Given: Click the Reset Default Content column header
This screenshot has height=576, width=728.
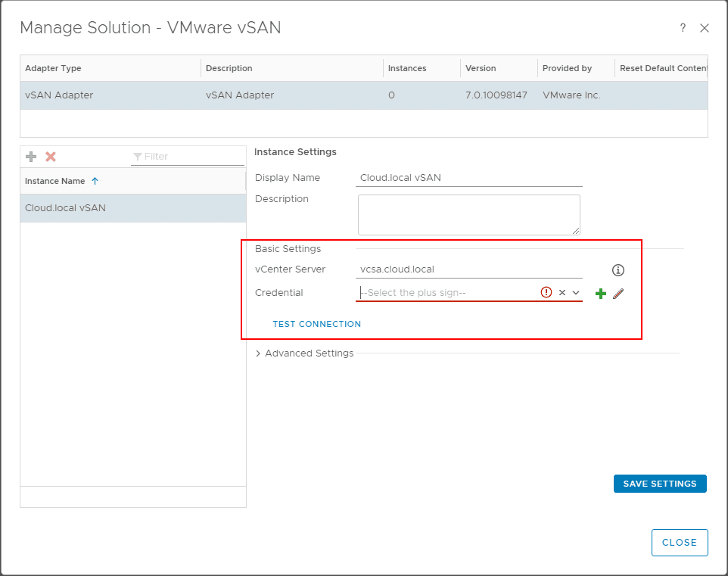Looking at the screenshot, I should 661,68.
